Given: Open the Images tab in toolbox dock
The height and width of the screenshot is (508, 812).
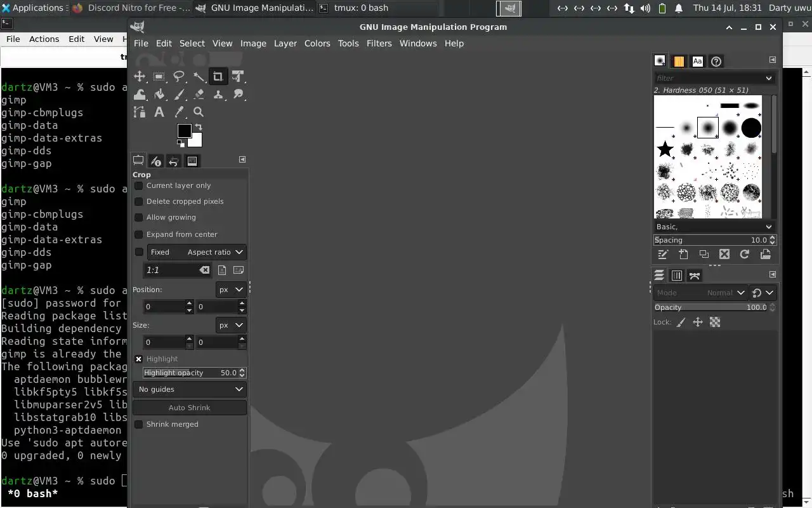Looking at the screenshot, I should [192, 161].
